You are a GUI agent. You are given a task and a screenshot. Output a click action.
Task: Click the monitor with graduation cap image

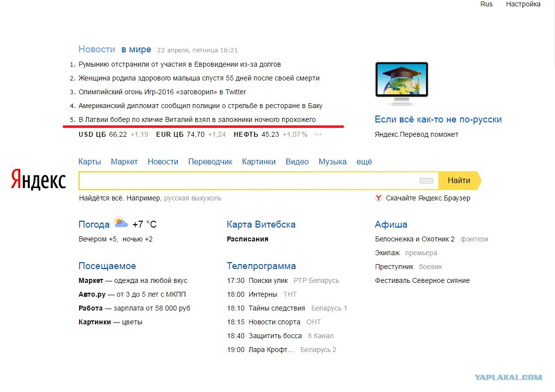[x=402, y=83]
